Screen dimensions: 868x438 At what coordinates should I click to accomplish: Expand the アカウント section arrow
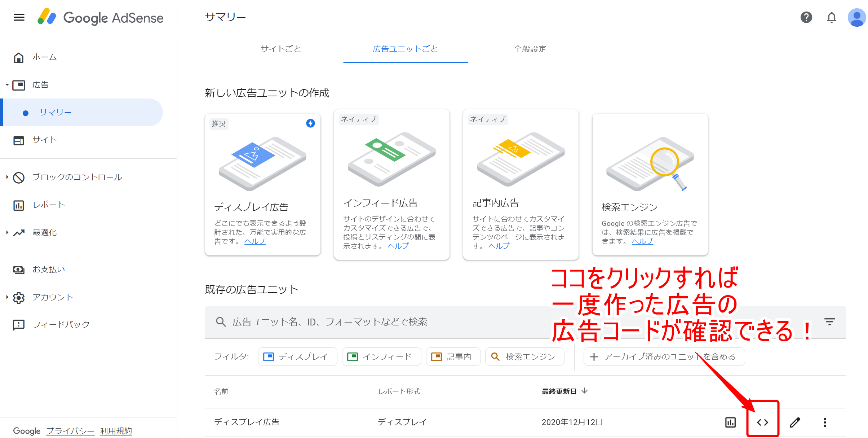coord(7,297)
